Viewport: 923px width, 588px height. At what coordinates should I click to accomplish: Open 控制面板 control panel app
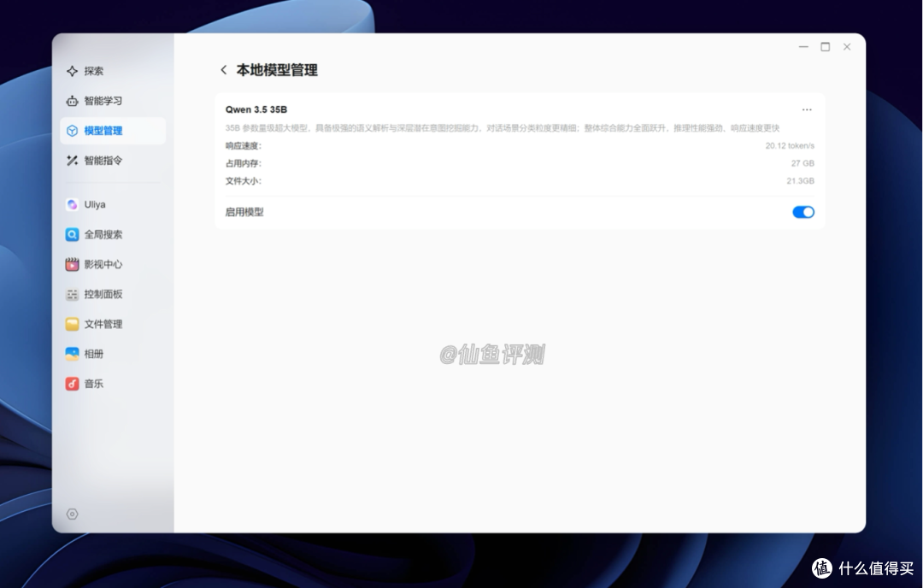94,294
